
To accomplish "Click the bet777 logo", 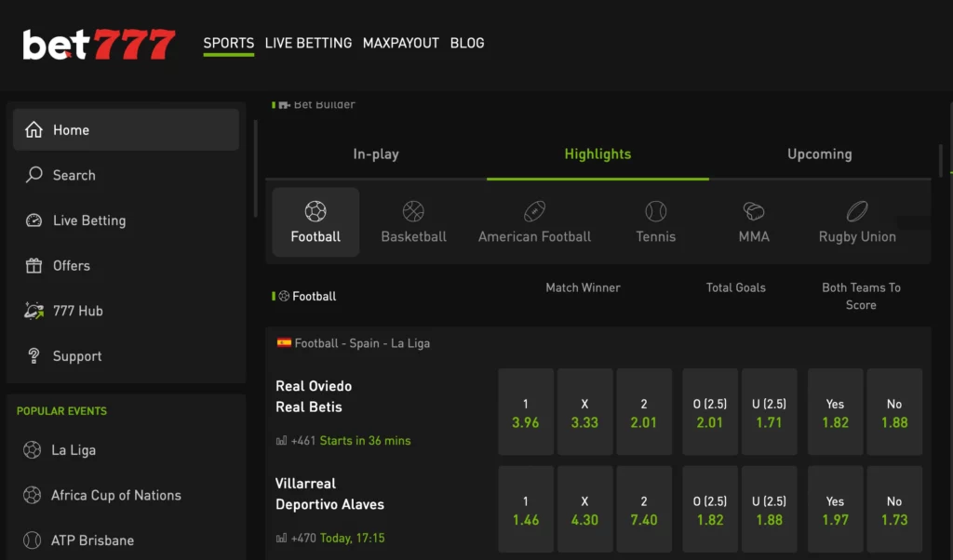I will [99, 45].
